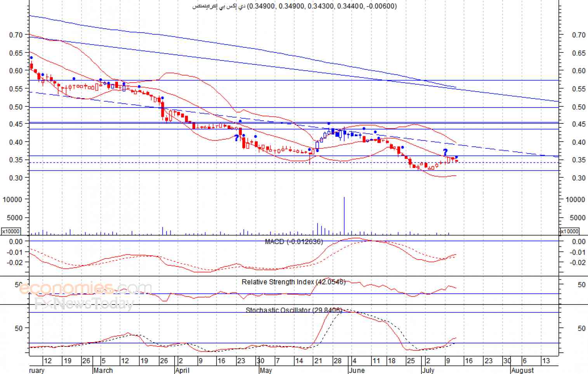
Task: Click the March month label
Action: [103, 370]
